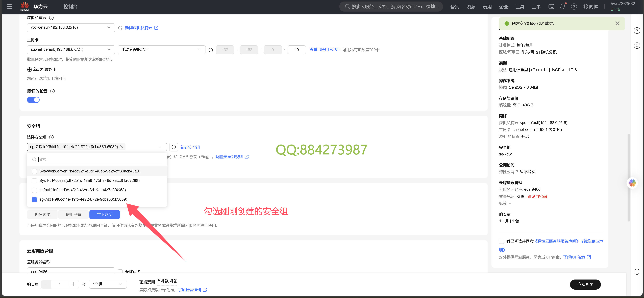This screenshot has height=298, width=644.
Task: Check the default security group
Action: pyautogui.click(x=35, y=190)
